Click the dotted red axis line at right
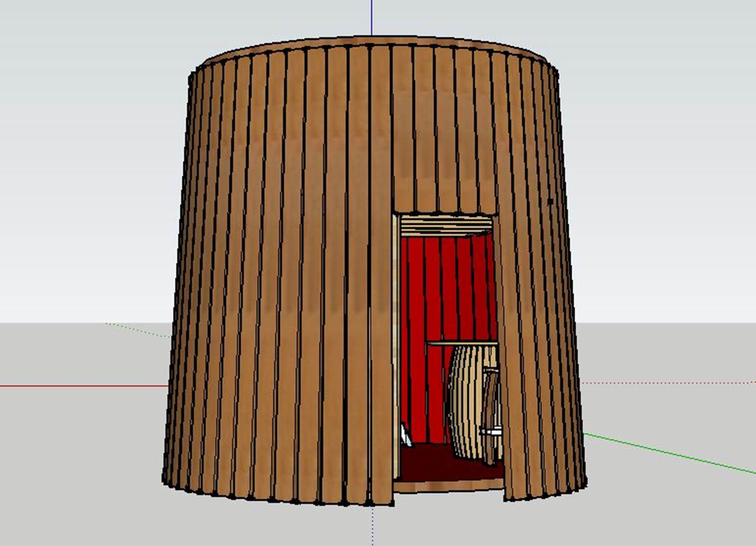The image size is (756, 546). tap(672, 383)
